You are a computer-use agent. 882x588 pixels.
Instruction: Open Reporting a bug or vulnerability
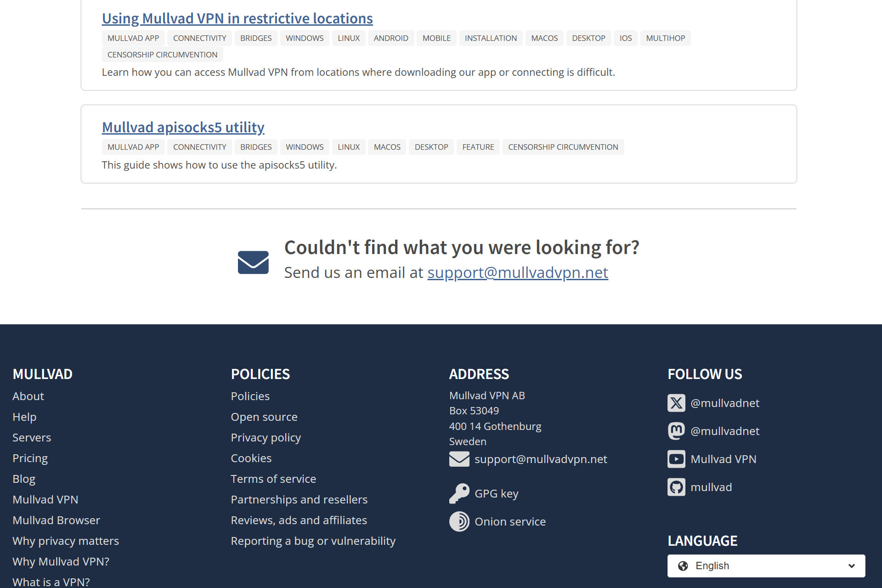[x=313, y=540]
